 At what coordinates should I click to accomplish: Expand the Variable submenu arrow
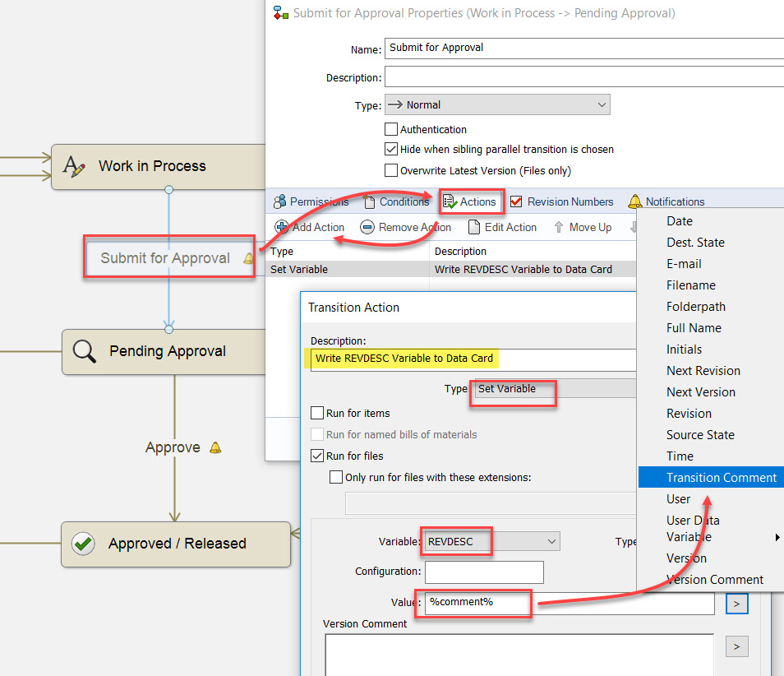(x=777, y=538)
